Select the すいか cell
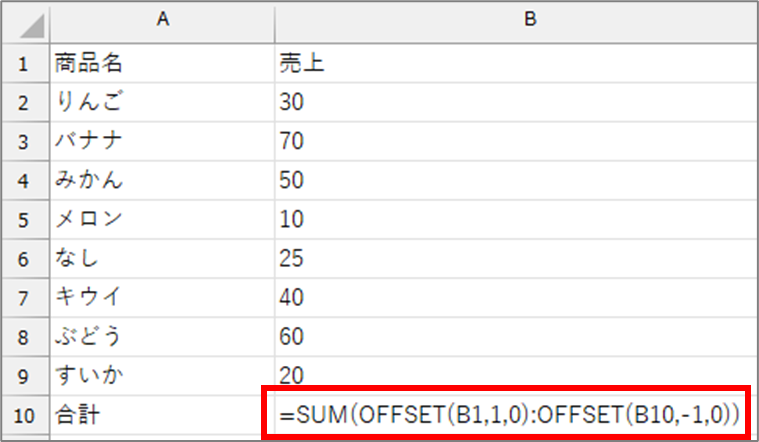Screen dimensions: 759x442 [x=162, y=376]
